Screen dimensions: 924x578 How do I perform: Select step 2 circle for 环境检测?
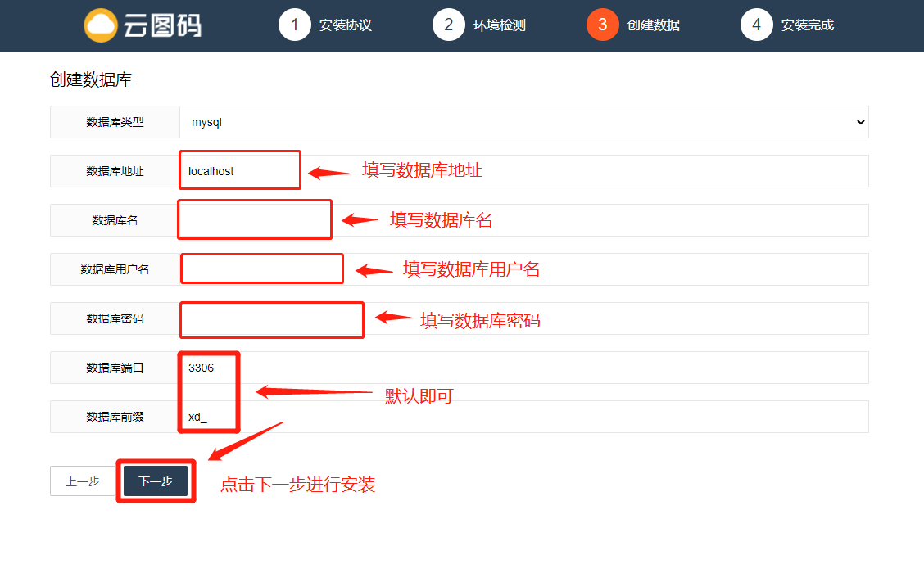click(x=448, y=25)
